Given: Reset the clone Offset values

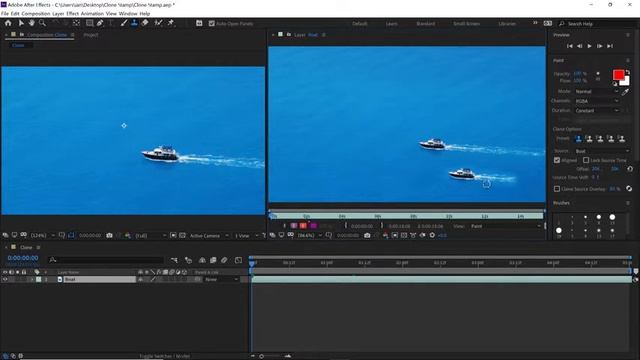Looking at the screenshot, I should (630, 169).
